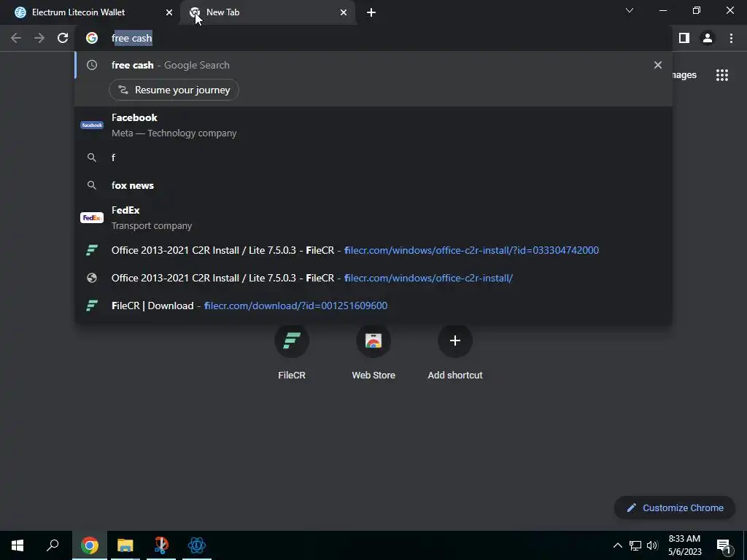
Task: Open Electrum Litecoin app from taskbar
Action: click(197, 545)
